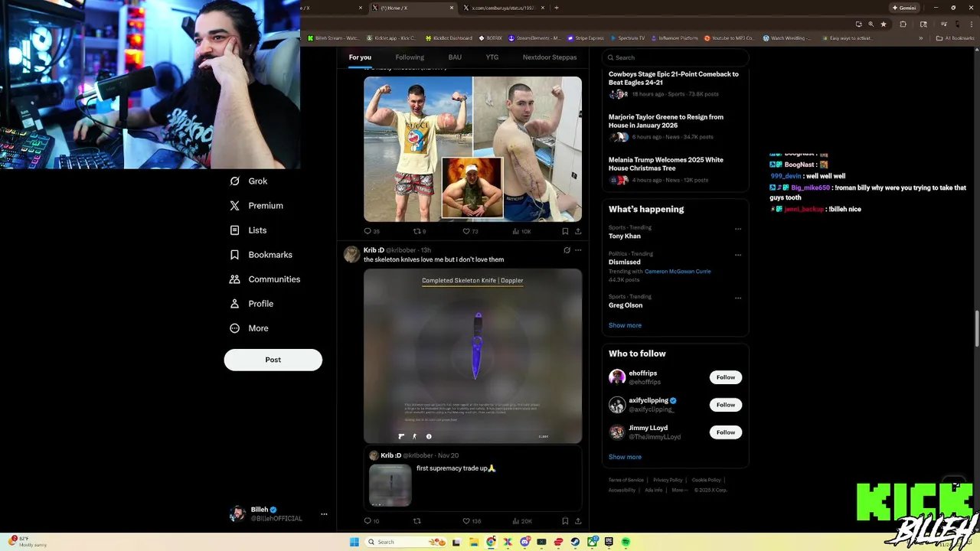Show more under Who to follow
980x551 pixels.
[625, 457]
